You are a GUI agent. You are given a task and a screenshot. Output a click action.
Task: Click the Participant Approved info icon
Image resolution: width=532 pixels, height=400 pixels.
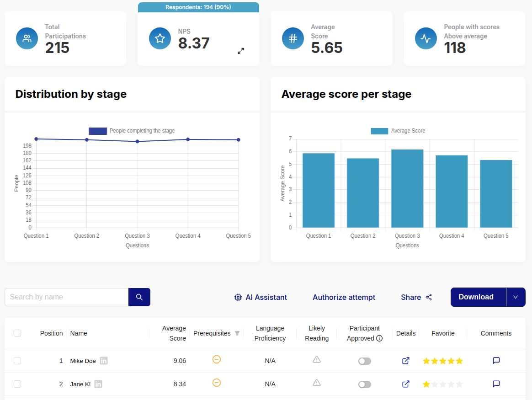[379, 339]
